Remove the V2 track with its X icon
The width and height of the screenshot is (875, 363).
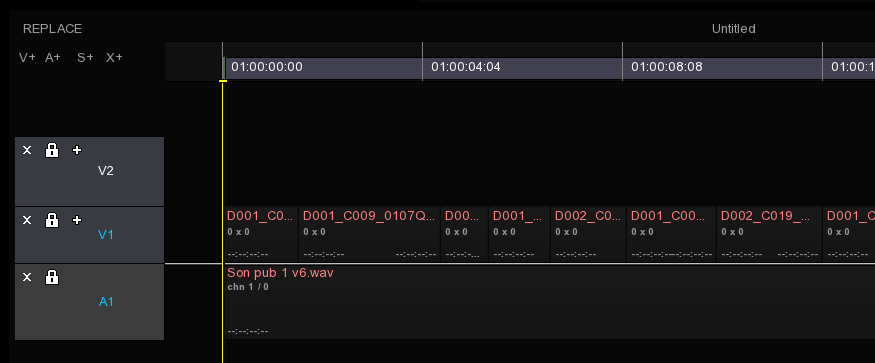pos(27,150)
